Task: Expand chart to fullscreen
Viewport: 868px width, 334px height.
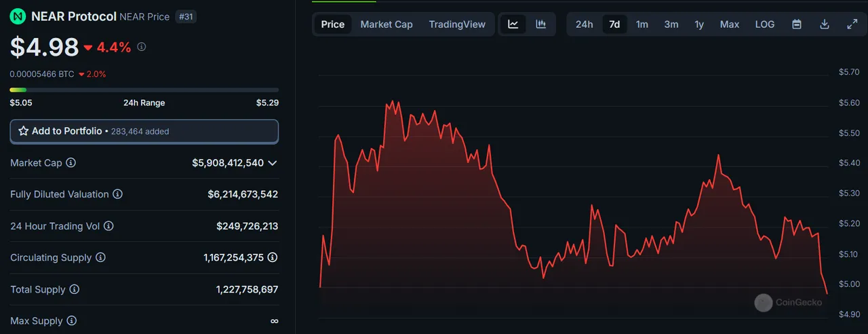Action: pyautogui.click(x=852, y=24)
